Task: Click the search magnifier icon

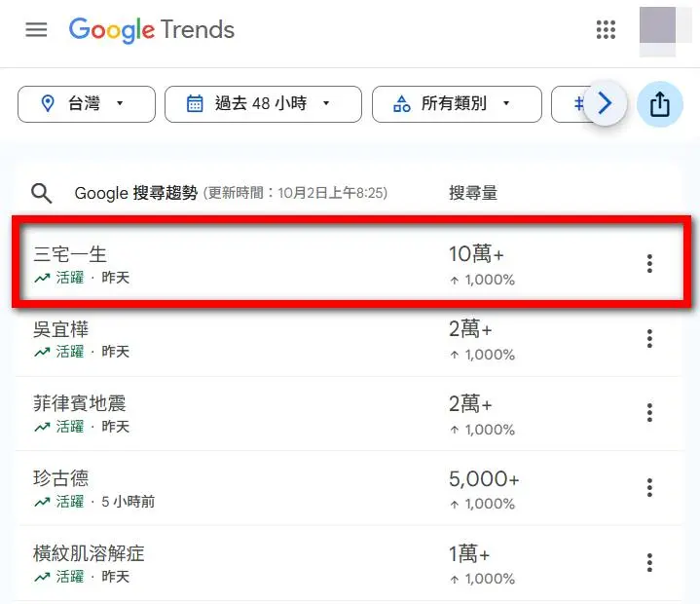Action: pyautogui.click(x=42, y=193)
